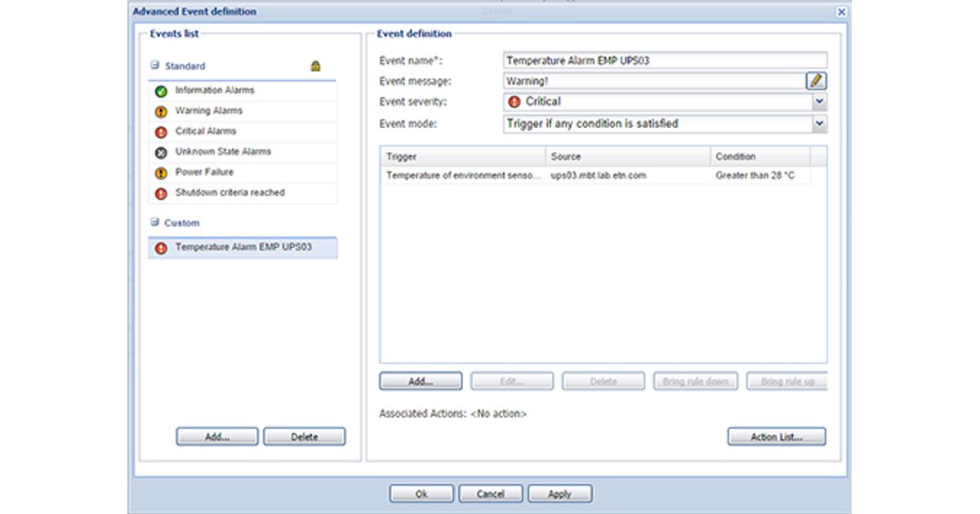
Task: Collapse the Standard events group
Action: point(154,66)
